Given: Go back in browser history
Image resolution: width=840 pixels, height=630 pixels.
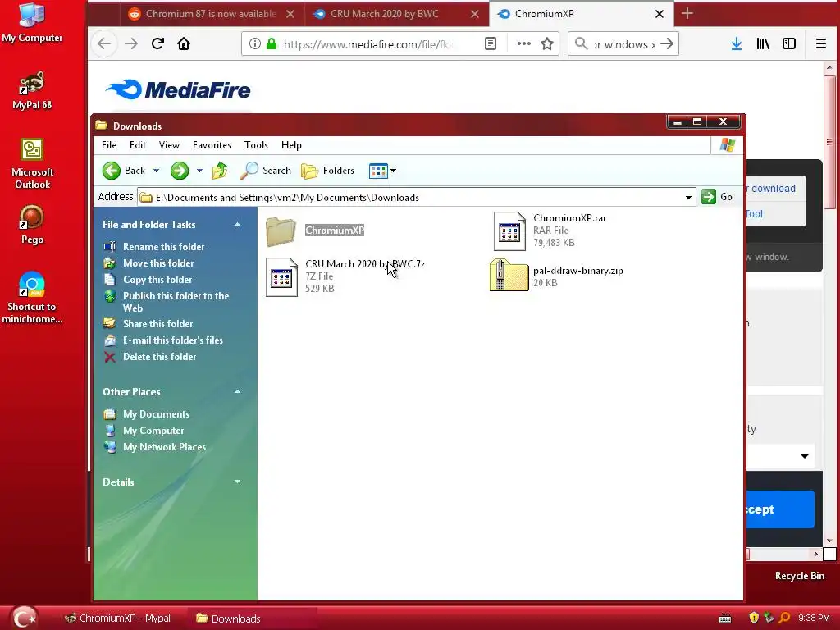Looking at the screenshot, I should coord(104,44).
